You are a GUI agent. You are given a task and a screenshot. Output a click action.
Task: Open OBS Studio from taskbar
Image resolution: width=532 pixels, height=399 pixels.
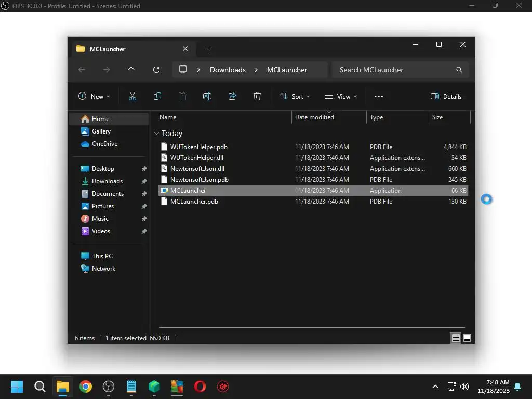click(x=109, y=387)
